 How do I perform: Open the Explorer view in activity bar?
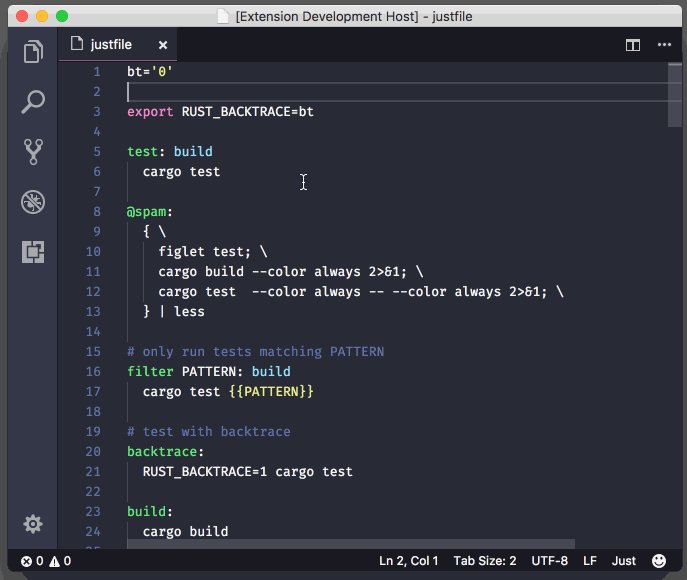pyautogui.click(x=33, y=52)
